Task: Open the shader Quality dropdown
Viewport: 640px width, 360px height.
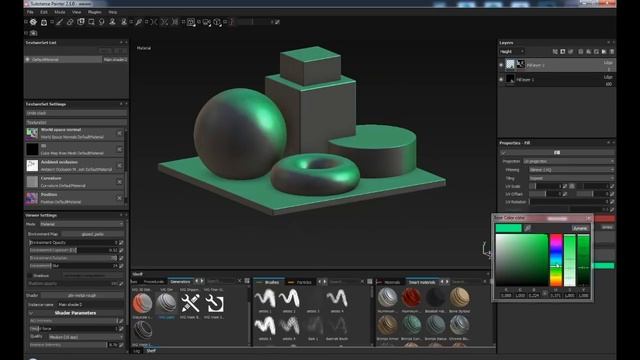Action: pos(86,337)
